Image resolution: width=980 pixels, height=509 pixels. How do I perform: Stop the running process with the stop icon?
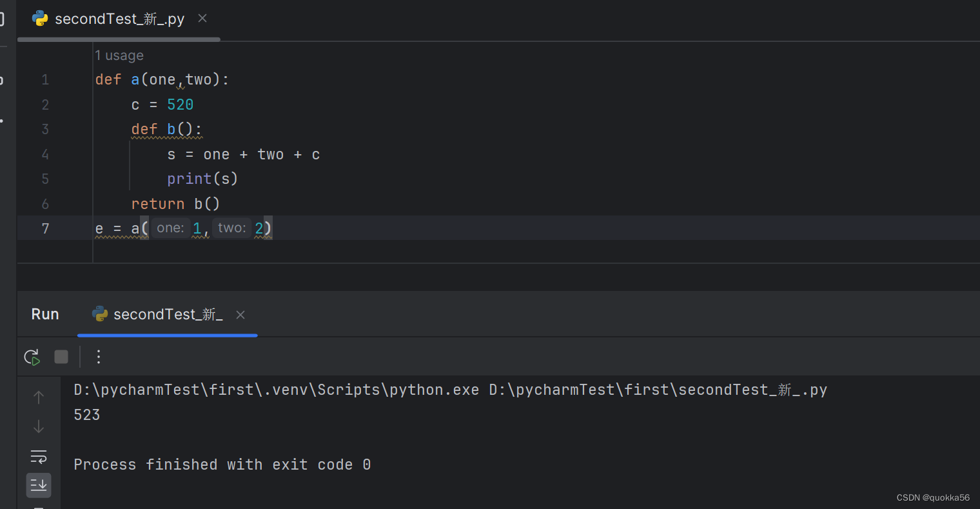pyautogui.click(x=61, y=357)
